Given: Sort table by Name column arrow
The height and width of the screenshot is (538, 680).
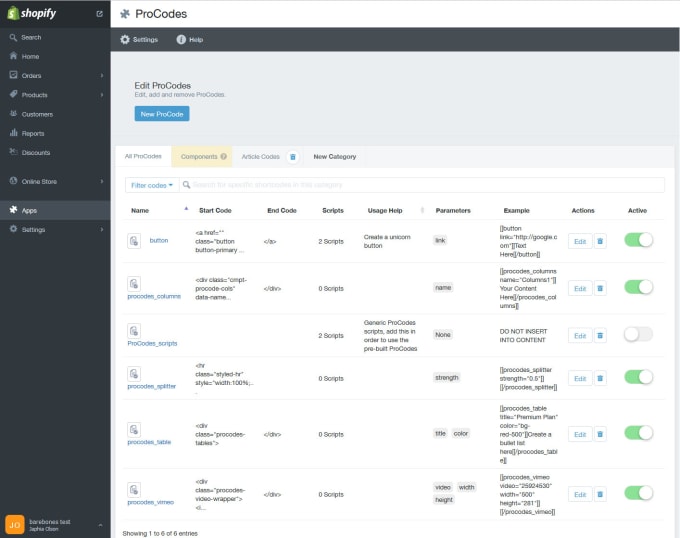Looking at the screenshot, I should point(186,209).
